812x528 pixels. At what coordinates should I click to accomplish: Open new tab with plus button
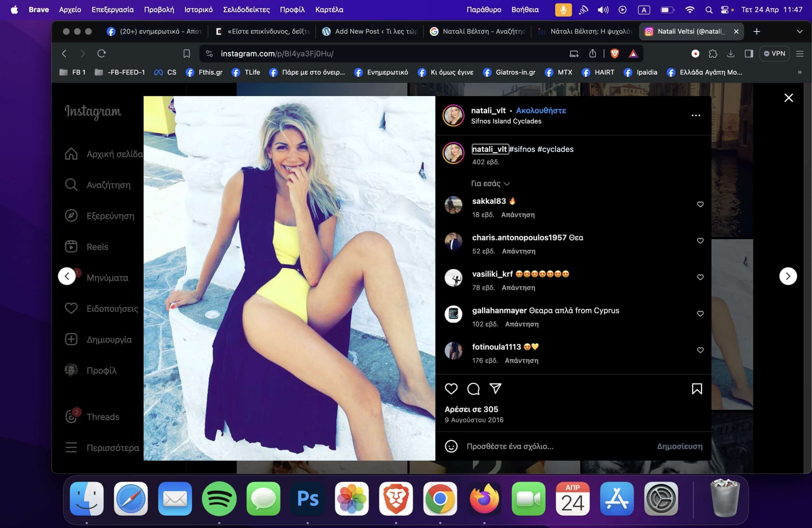pos(756,31)
